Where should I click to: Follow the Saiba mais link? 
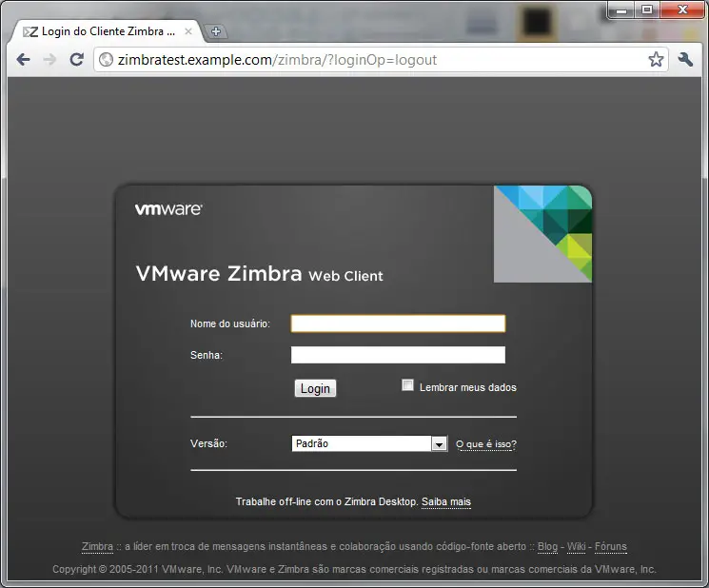pos(446,501)
